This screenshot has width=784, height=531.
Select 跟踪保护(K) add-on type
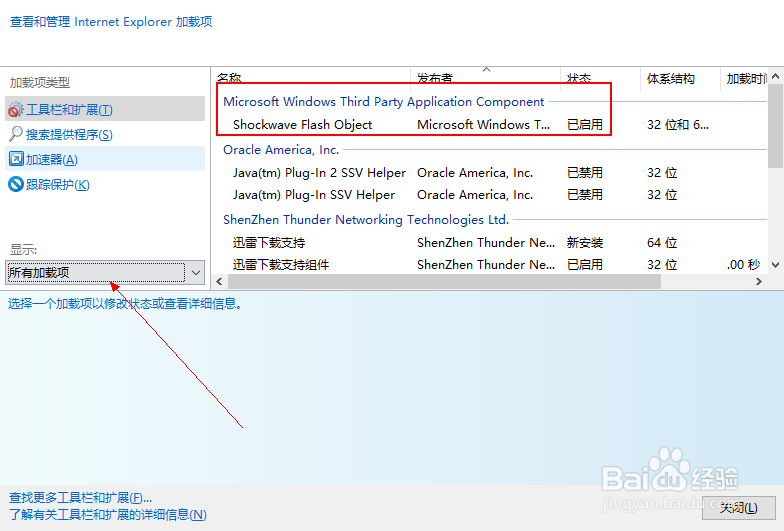click(105, 184)
